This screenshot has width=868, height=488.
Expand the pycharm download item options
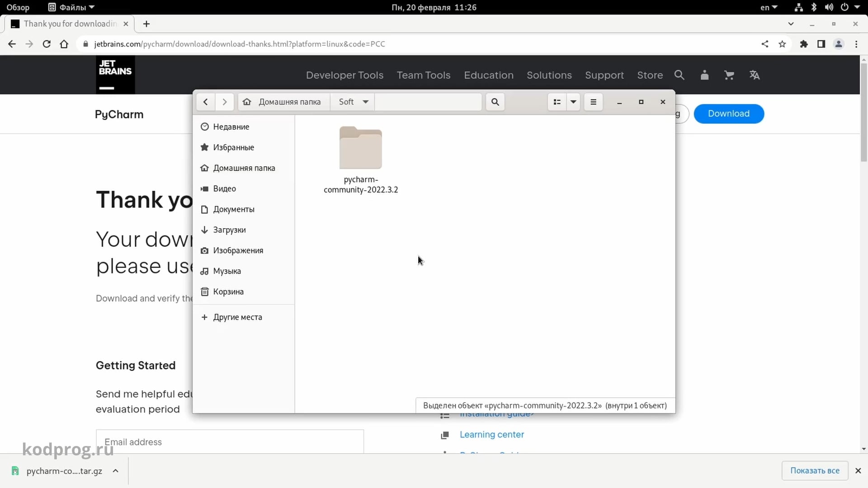[116, 471]
